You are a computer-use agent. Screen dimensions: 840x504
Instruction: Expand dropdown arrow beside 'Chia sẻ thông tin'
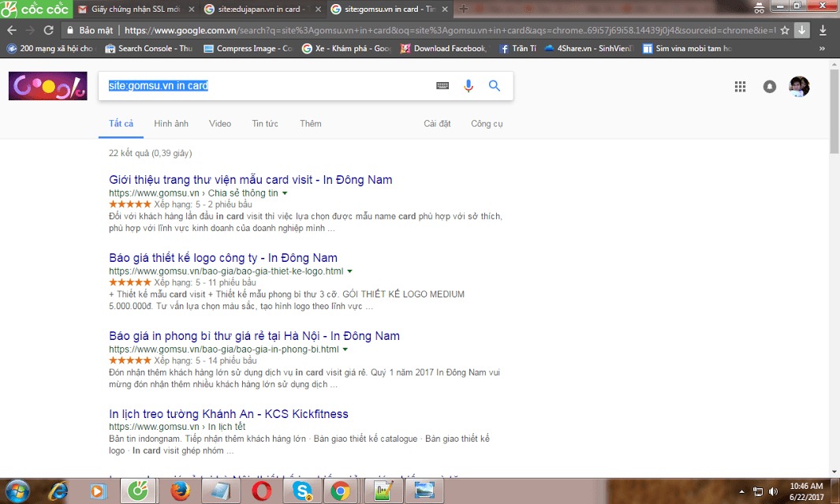point(285,193)
